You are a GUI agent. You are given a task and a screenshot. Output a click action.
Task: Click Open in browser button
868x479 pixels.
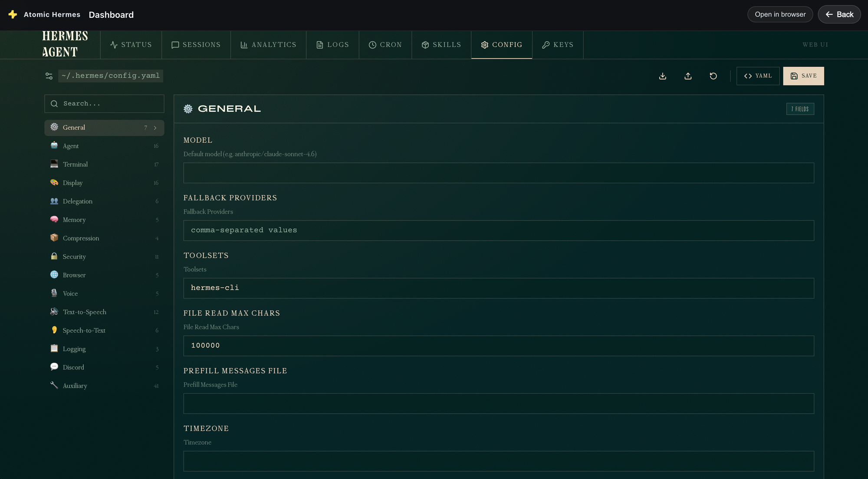[780, 14]
